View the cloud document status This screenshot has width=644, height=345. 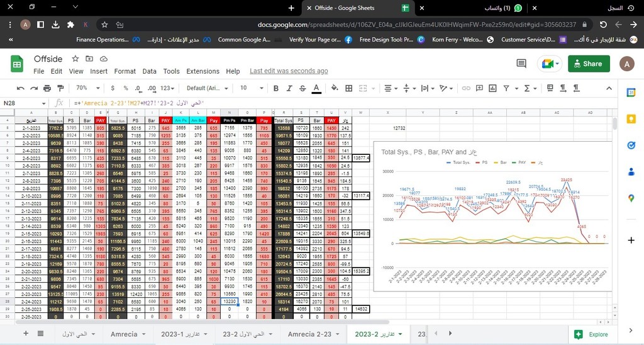click(x=104, y=59)
